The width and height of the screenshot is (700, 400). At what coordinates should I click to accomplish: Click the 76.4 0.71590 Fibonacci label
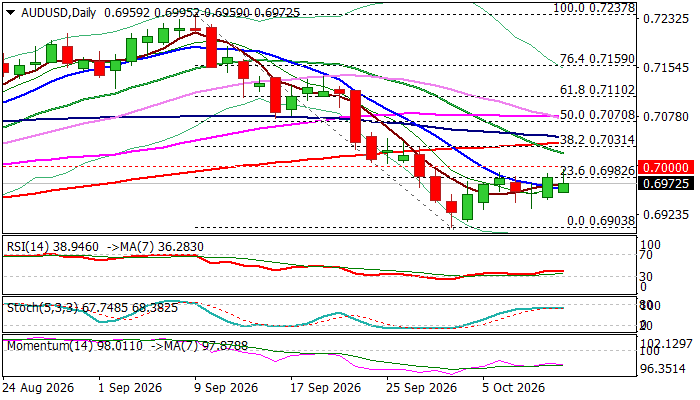[597, 59]
